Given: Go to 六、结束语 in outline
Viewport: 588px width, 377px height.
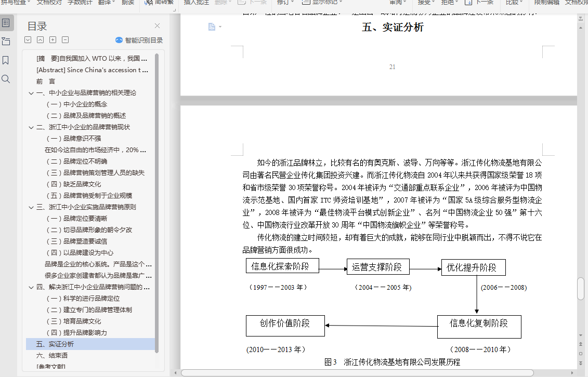Looking at the screenshot, I should pos(52,355).
